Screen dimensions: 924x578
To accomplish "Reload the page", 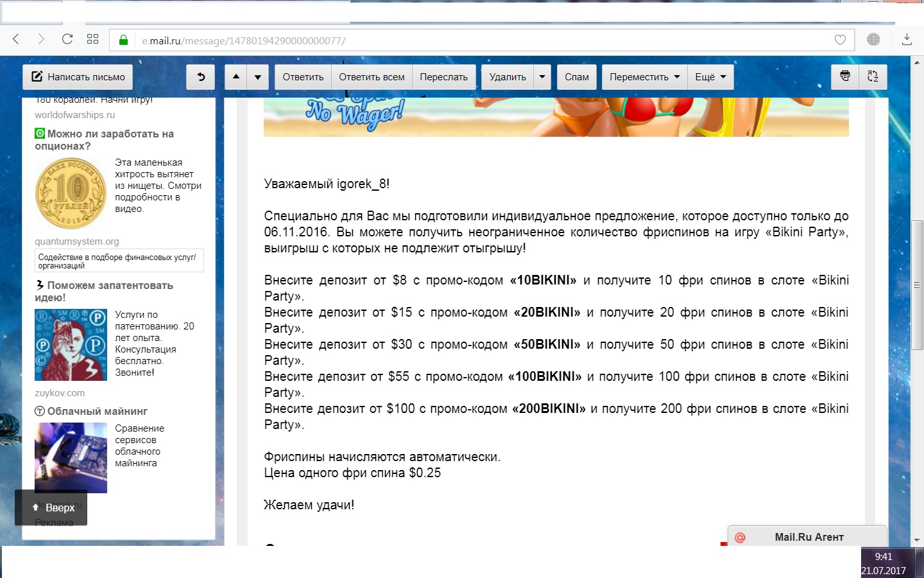I will pyautogui.click(x=67, y=39).
